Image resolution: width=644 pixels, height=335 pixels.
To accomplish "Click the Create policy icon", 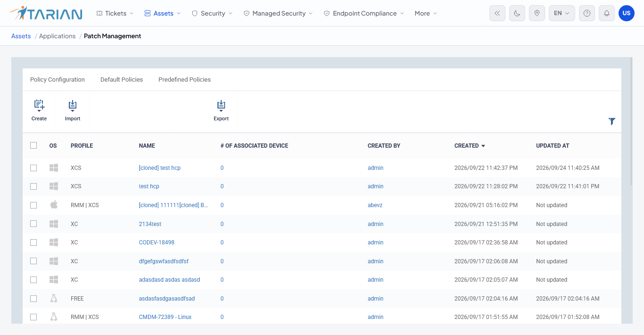I will (x=39, y=106).
